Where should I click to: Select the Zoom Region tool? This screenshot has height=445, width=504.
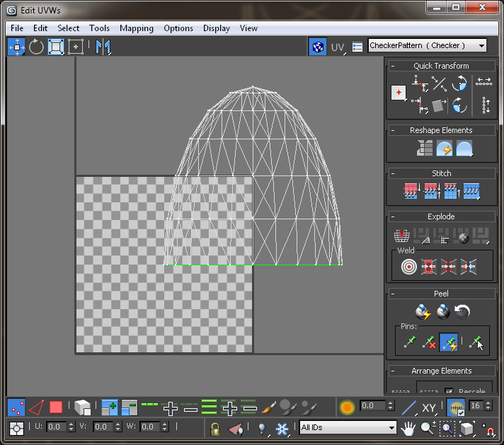click(447, 428)
